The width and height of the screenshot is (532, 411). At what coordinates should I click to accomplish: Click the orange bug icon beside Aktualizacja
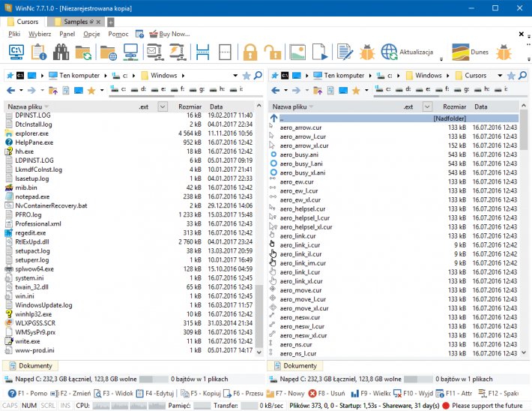pos(367,52)
